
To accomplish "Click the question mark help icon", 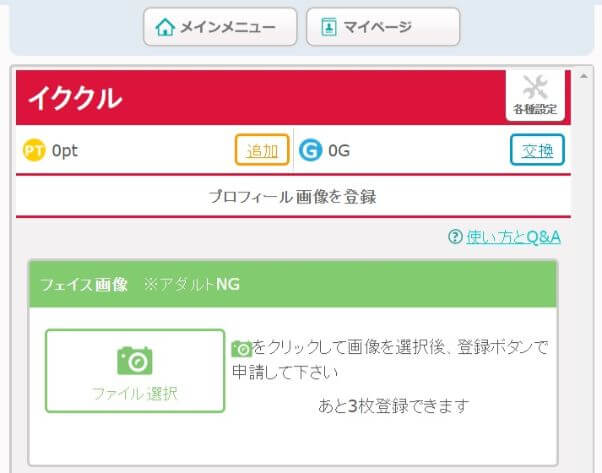I will point(455,237).
